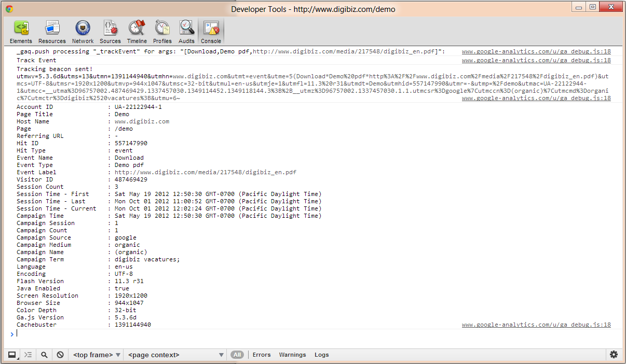The width and height of the screenshot is (626, 364).
Task: Select Browser Size value 944x1047
Action: 129,303
